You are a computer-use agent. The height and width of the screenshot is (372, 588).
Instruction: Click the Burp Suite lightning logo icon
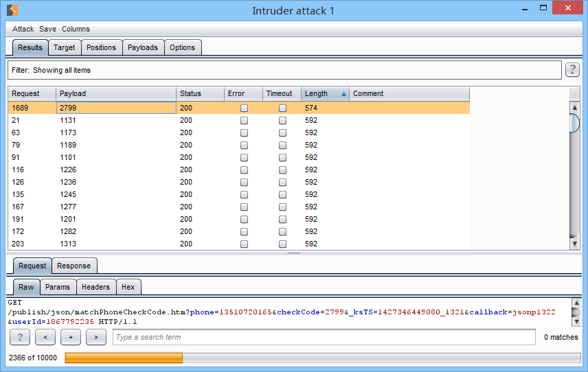click(12, 10)
